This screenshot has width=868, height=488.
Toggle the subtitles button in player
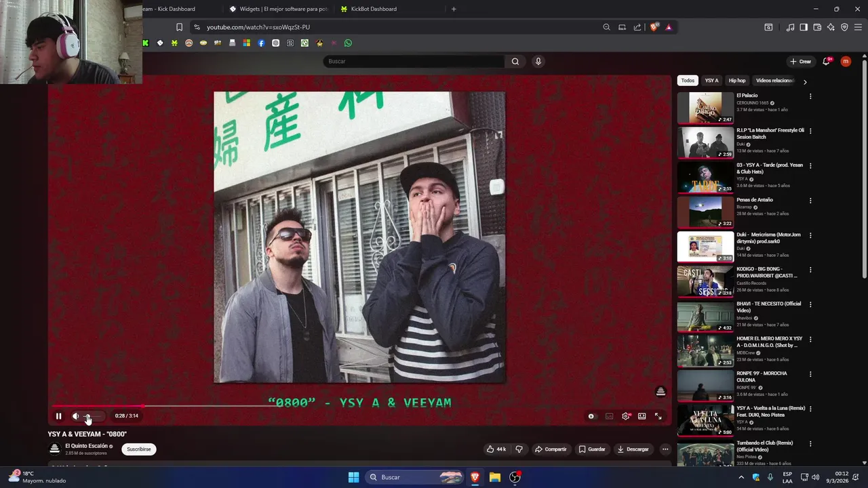[609, 416]
